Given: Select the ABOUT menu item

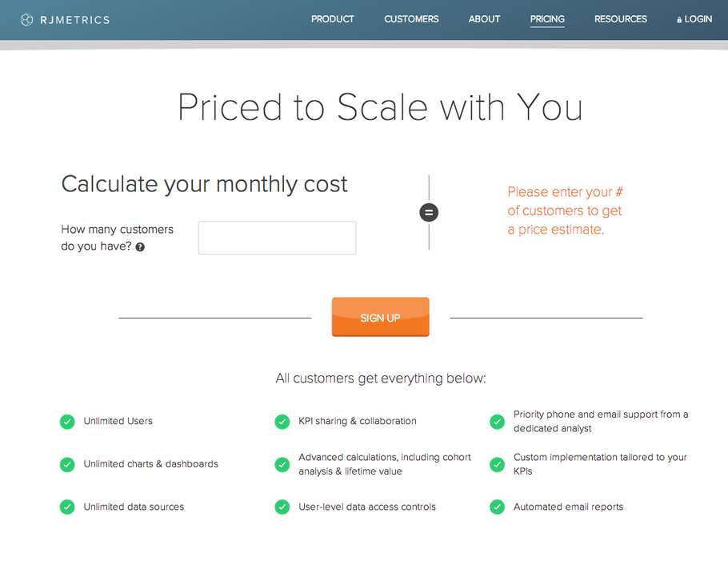Looking at the screenshot, I should click(484, 19).
